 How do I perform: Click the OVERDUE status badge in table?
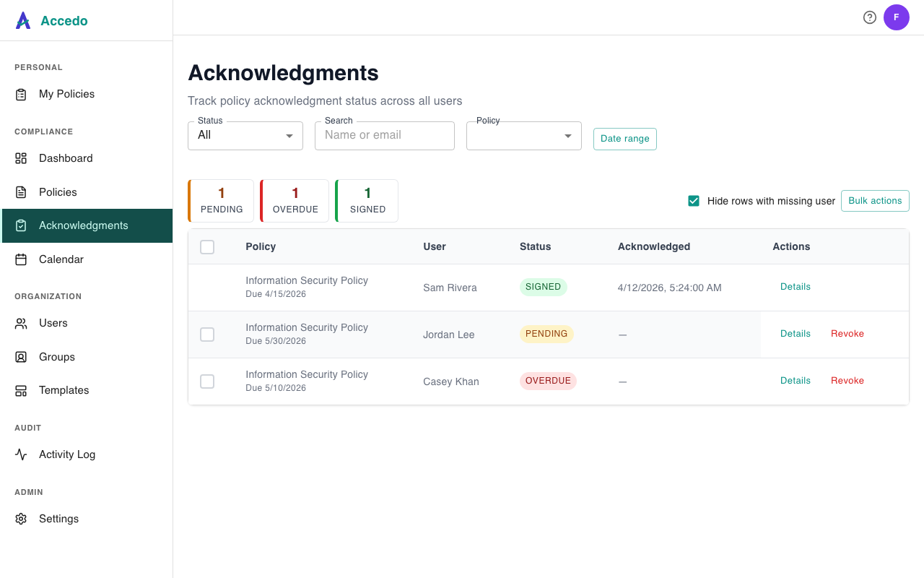(548, 381)
